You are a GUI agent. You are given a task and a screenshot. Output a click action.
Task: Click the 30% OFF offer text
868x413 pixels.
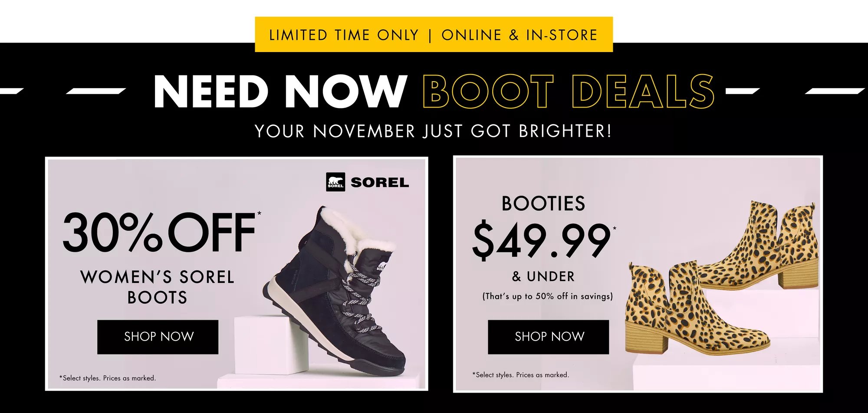[x=160, y=233]
